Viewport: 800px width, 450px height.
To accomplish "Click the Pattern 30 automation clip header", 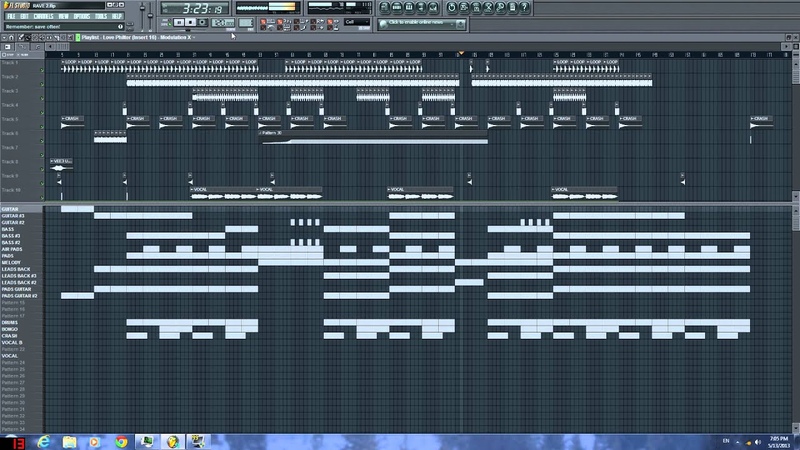I will pos(373,133).
